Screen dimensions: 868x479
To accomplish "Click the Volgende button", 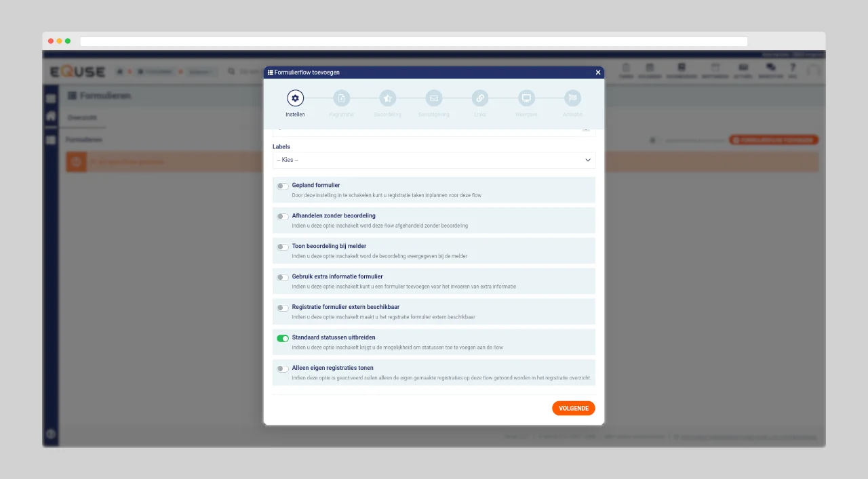I will click(573, 408).
